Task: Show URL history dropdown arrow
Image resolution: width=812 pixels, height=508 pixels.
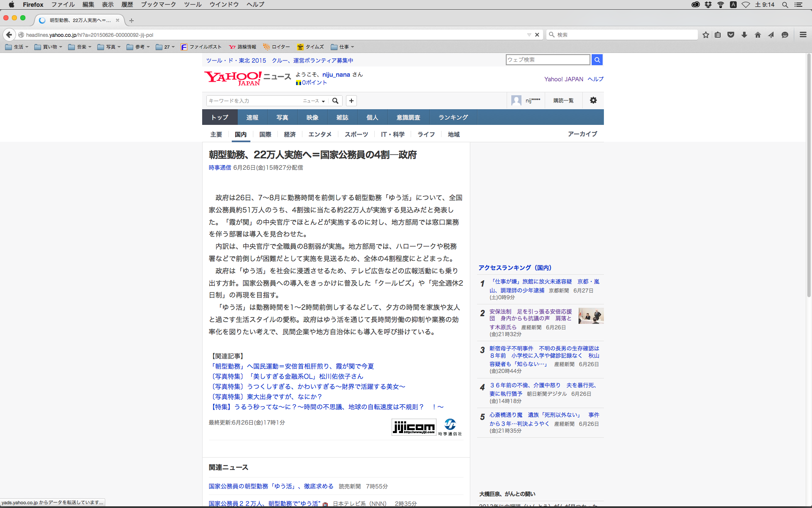Action: pos(529,35)
